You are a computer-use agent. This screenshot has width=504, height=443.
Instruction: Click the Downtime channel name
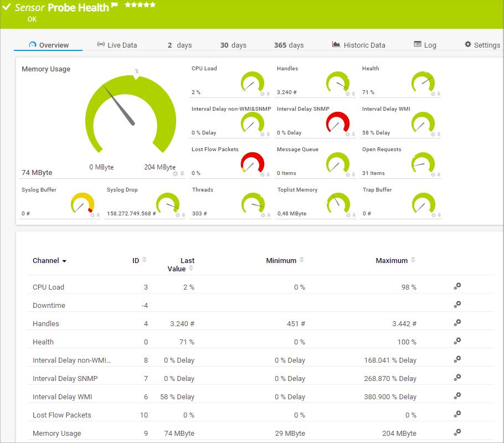[x=49, y=306]
